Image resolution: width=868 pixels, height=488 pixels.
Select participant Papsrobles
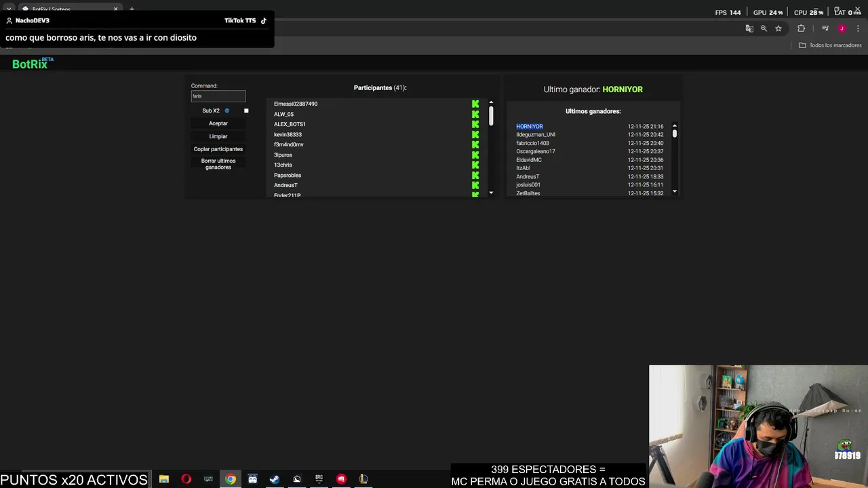pyautogui.click(x=288, y=175)
